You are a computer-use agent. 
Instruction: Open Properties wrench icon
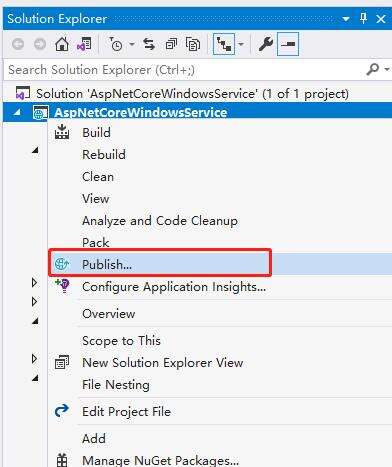tap(266, 44)
